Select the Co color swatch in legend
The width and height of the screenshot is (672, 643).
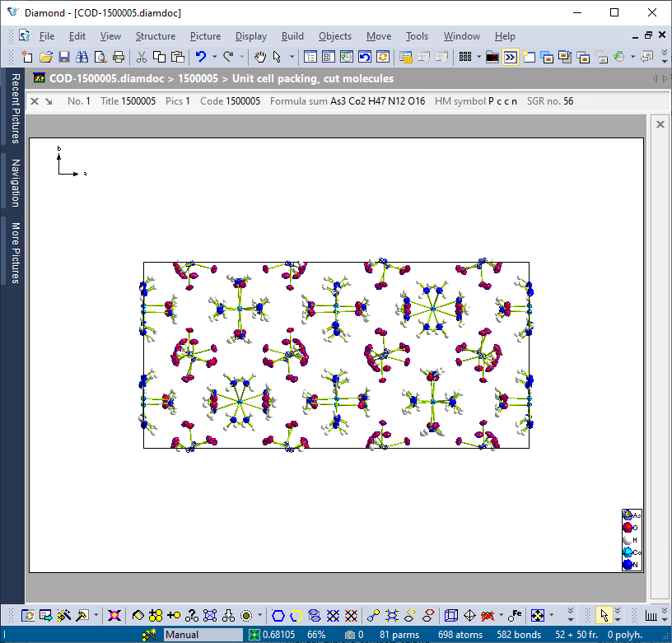627,551
